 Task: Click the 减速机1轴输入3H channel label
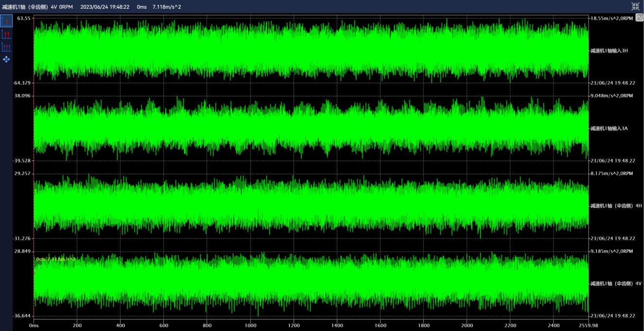[609, 51]
